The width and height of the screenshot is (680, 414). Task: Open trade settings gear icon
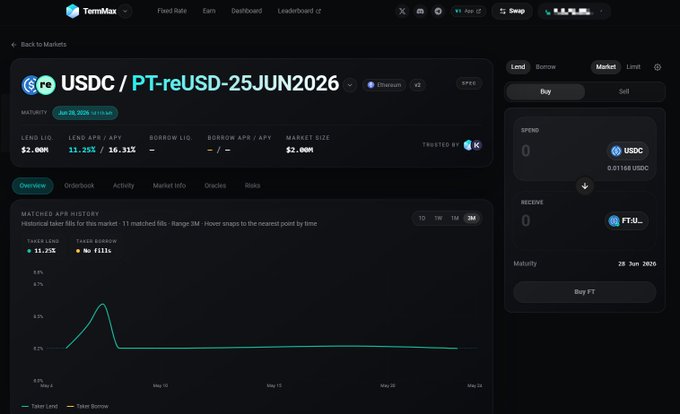pyautogui.click(x=657, y=67)
